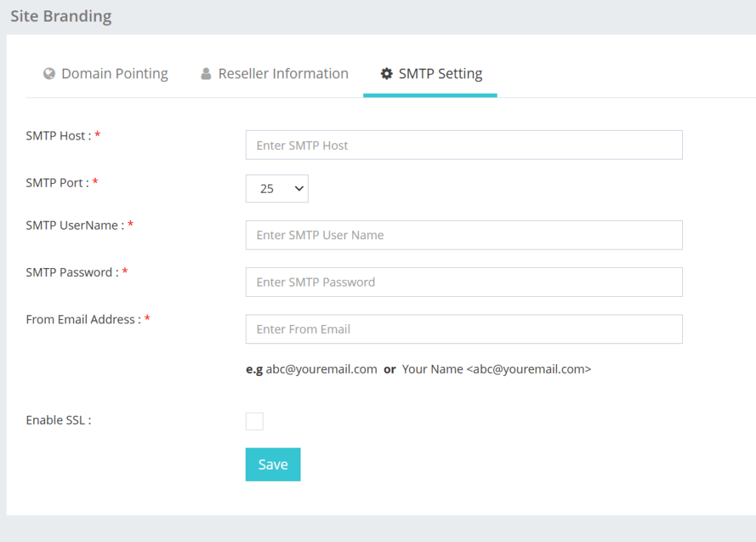
Task: Click the SMTP Password label text
Action: click(x=72, y=272)
